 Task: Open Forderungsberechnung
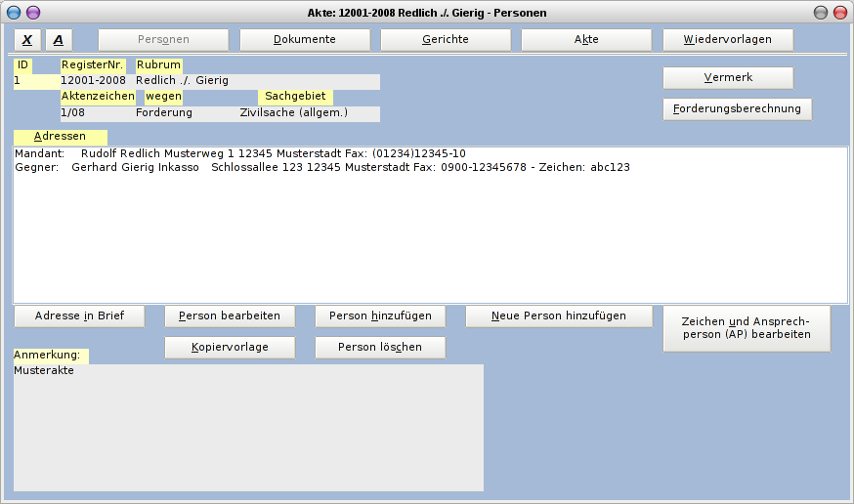pyautogui.click(x=737, y=109)
